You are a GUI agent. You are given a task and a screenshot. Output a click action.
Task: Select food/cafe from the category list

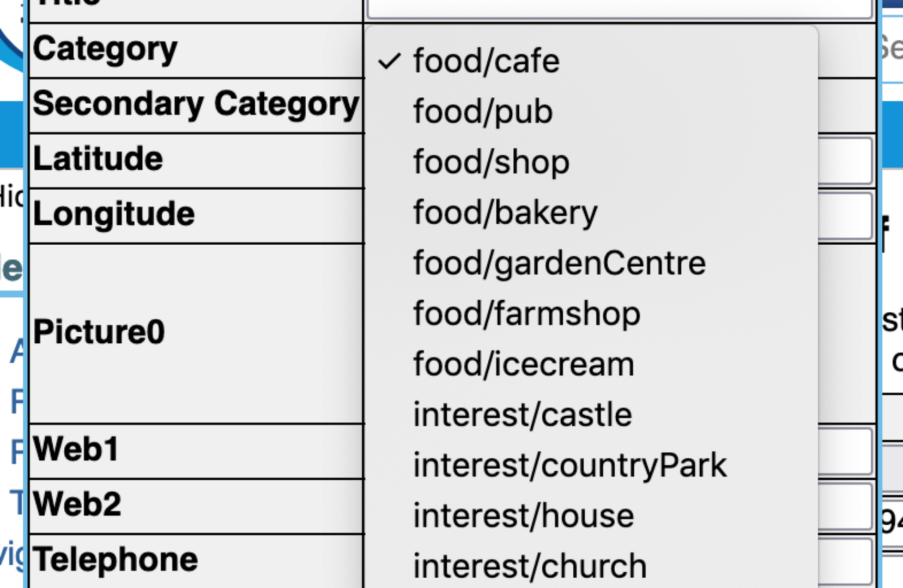coord(486,60)
